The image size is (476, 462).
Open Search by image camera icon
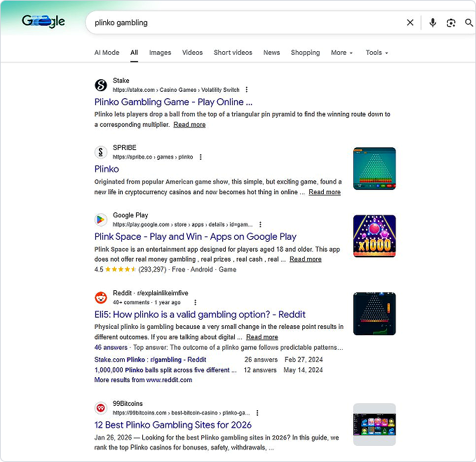point(451,22)
